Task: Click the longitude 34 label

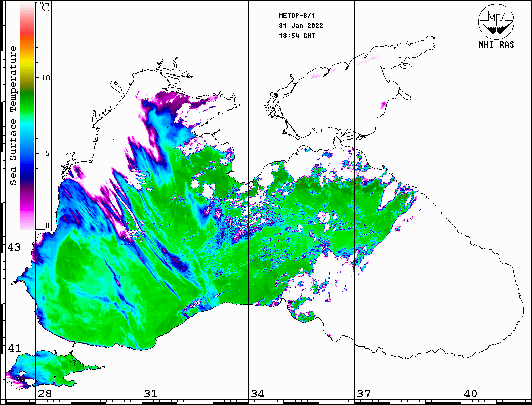Action: click(257, 393)
